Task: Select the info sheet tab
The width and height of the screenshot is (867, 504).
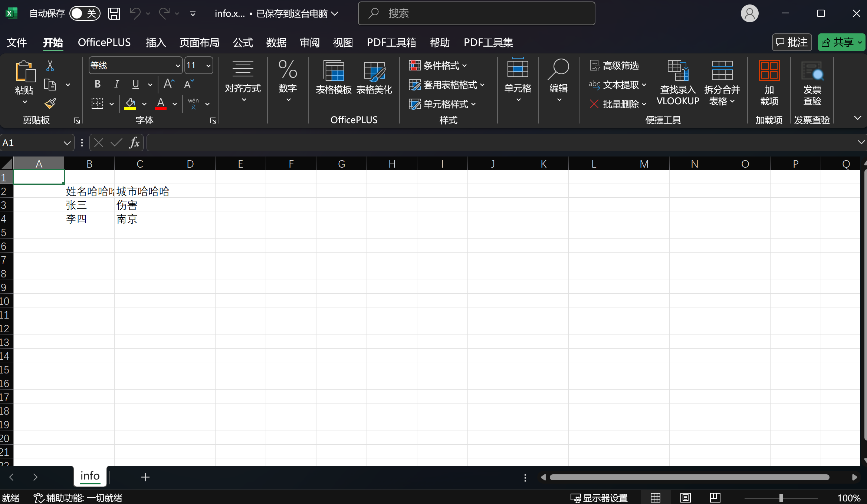Action: 90,476
